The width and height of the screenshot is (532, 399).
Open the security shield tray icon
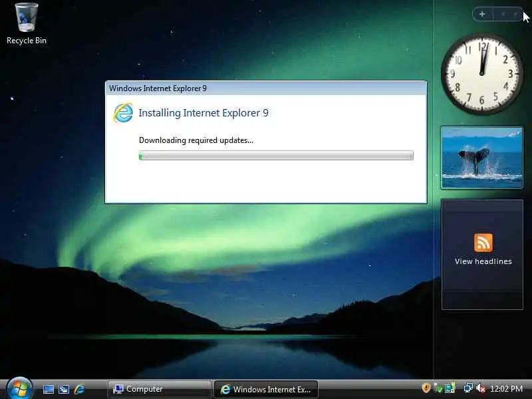coord(426,388)
